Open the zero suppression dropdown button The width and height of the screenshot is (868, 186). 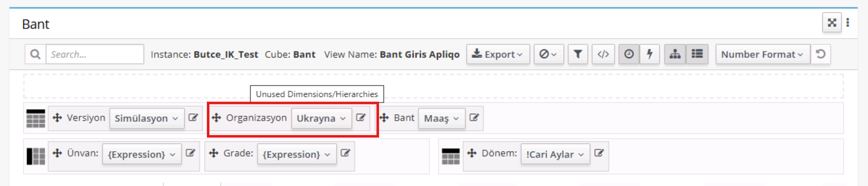pos(548,54)
